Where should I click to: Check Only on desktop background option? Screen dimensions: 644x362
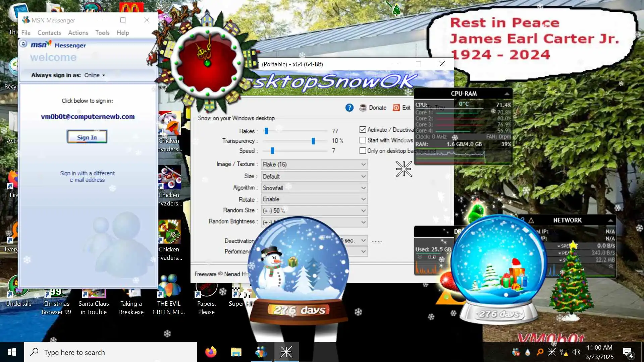[363, 151]
